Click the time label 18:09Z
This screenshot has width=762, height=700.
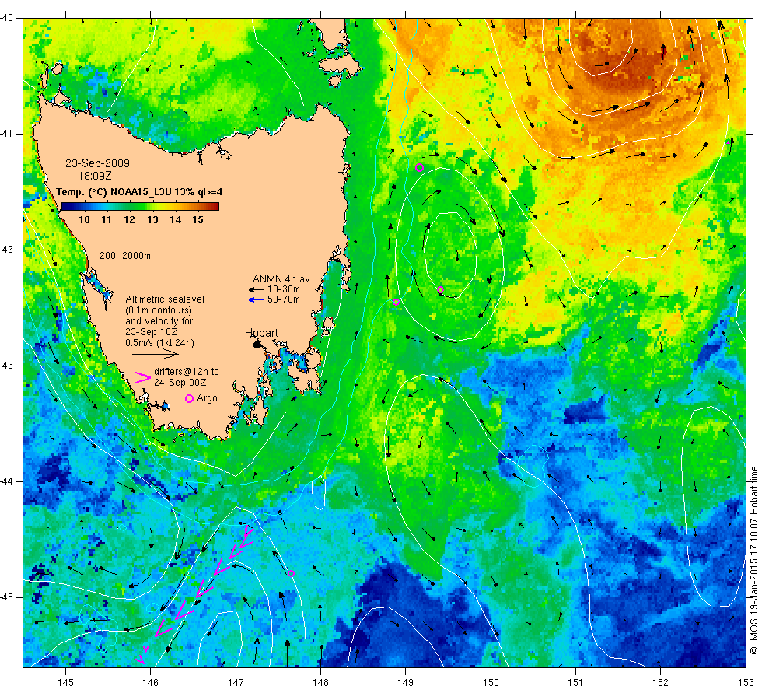pyautogui.click(x=95, y=176)
